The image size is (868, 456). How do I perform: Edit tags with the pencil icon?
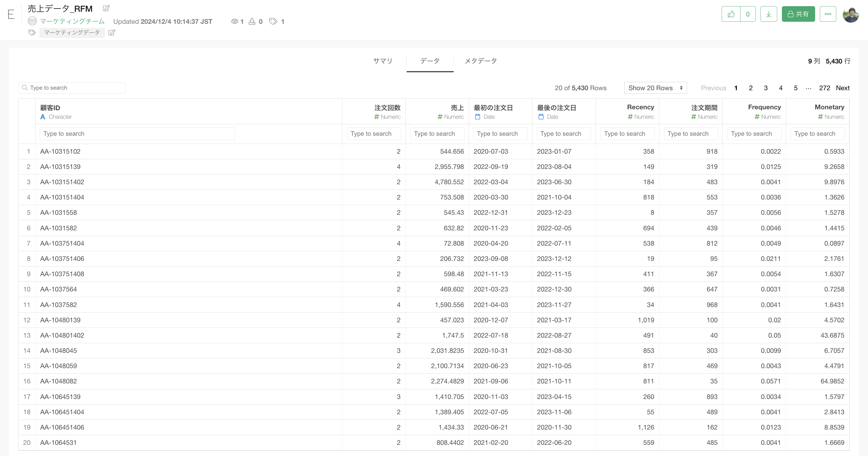click(112, 33)
